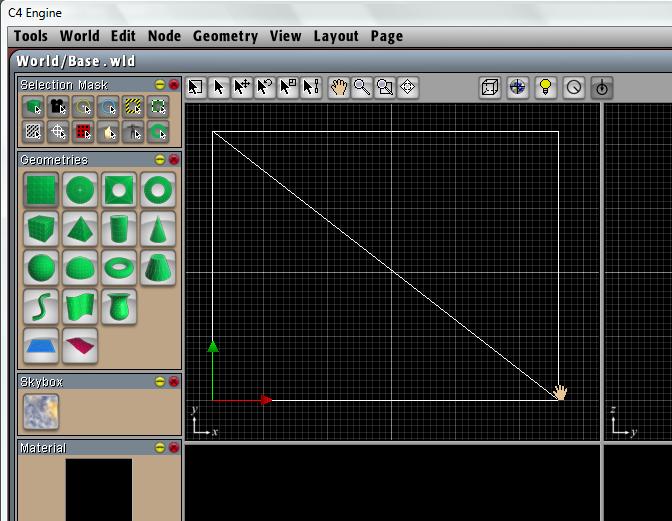The height and width of the screenshot is (521, 672).
Task: Toggle the light bulb lighting button
Action: coord(545,87)
